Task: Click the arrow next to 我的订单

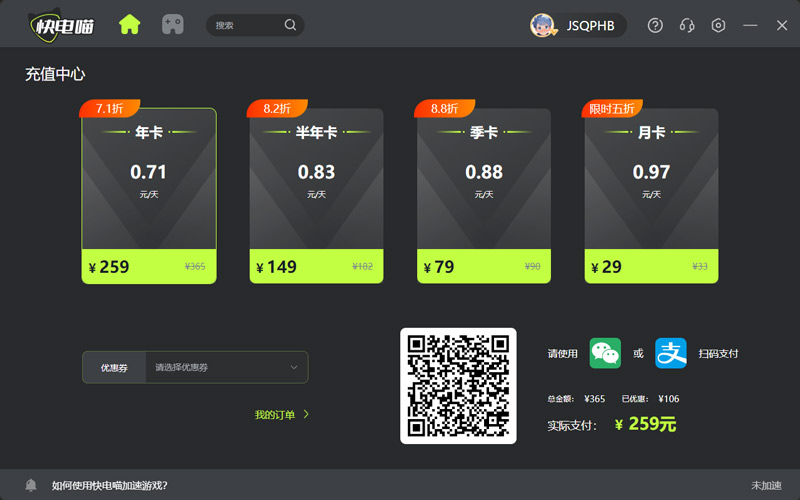Action: pyautogui.click(x=306, y=414)
